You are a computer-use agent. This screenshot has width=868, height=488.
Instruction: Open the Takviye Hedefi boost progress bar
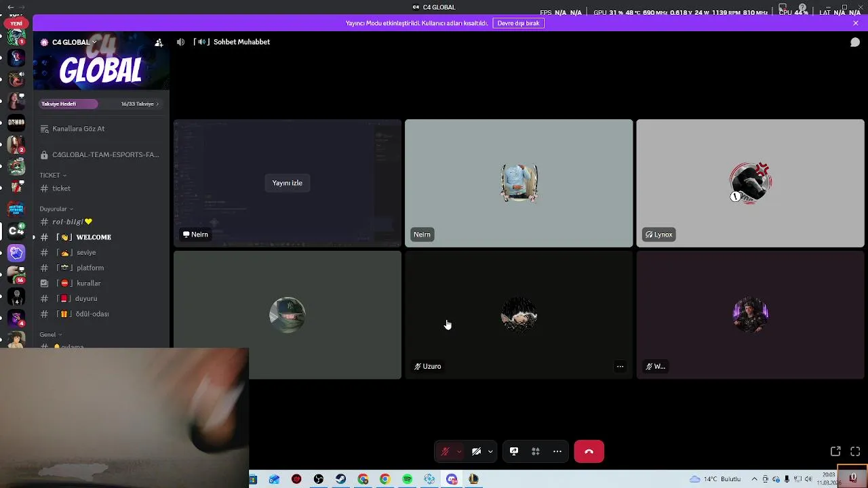100,104
